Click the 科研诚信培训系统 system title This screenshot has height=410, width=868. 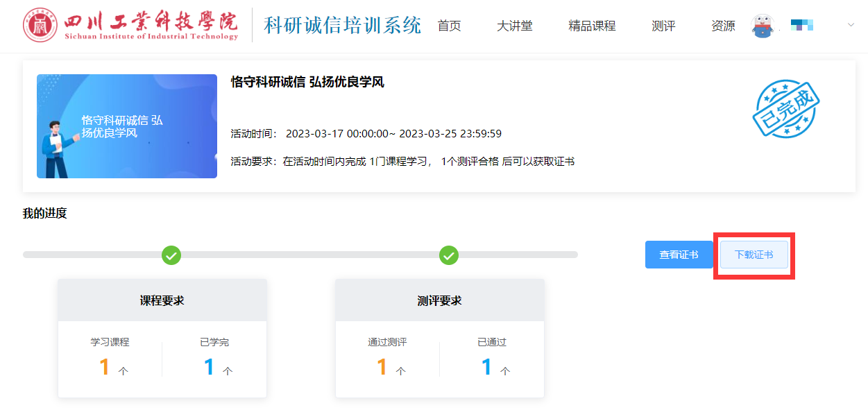pos(342,26)
